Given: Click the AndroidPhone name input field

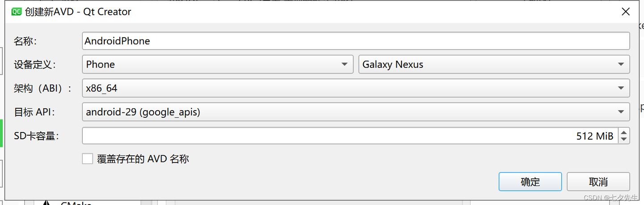Looking at the screenshot, I should [x=356, y=41].
